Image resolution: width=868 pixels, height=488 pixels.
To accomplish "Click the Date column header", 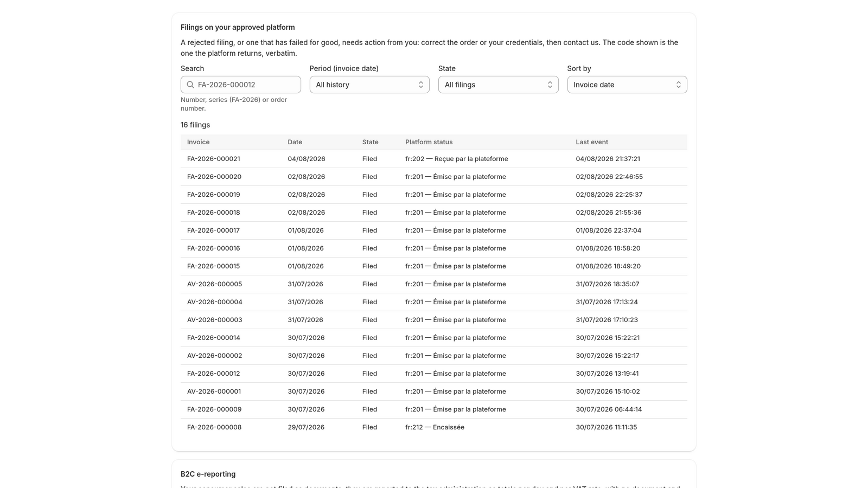I will (x=295, y=142).
